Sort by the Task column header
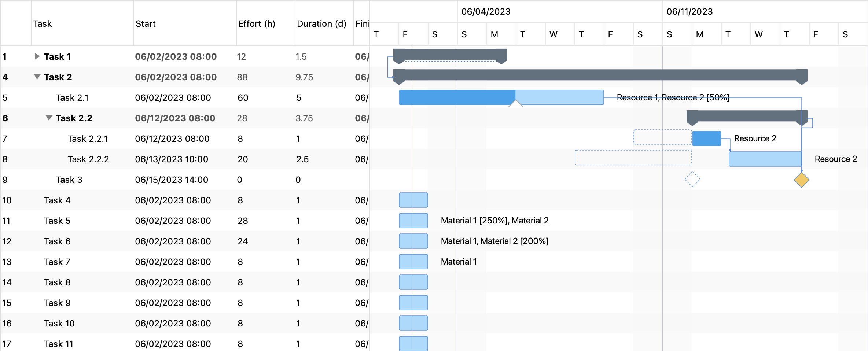The width and height of the screenshot is (868, 351). coord(43,23)
